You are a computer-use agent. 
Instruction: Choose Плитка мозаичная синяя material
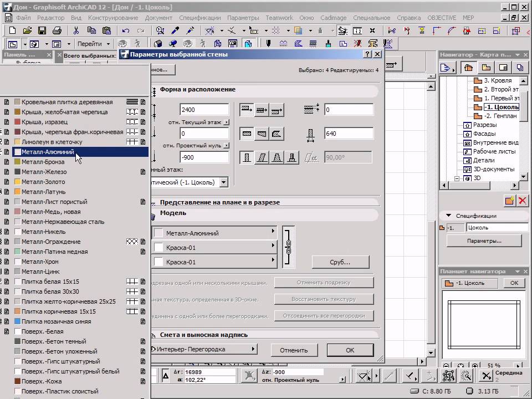click(80, 321)
